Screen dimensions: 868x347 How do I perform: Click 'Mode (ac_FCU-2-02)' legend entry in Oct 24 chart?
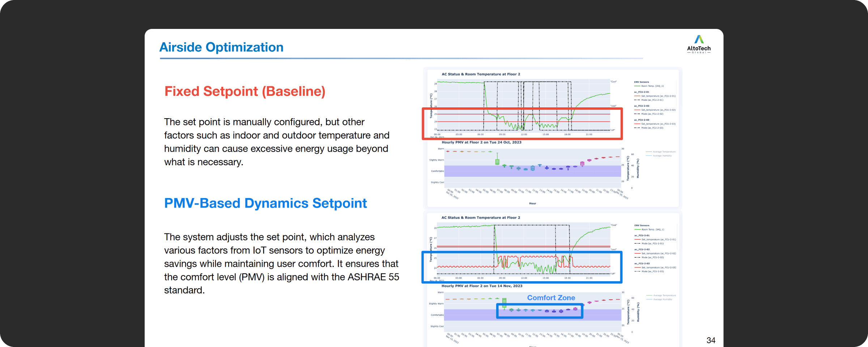[x=649, y=114]
